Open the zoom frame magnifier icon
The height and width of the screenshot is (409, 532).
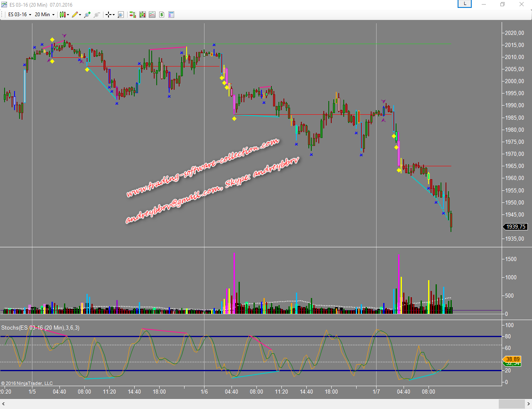121,15
